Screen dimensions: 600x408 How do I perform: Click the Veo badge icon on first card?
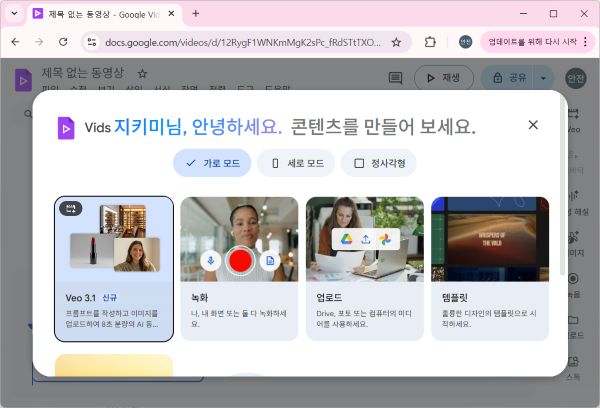coord(71,208)
